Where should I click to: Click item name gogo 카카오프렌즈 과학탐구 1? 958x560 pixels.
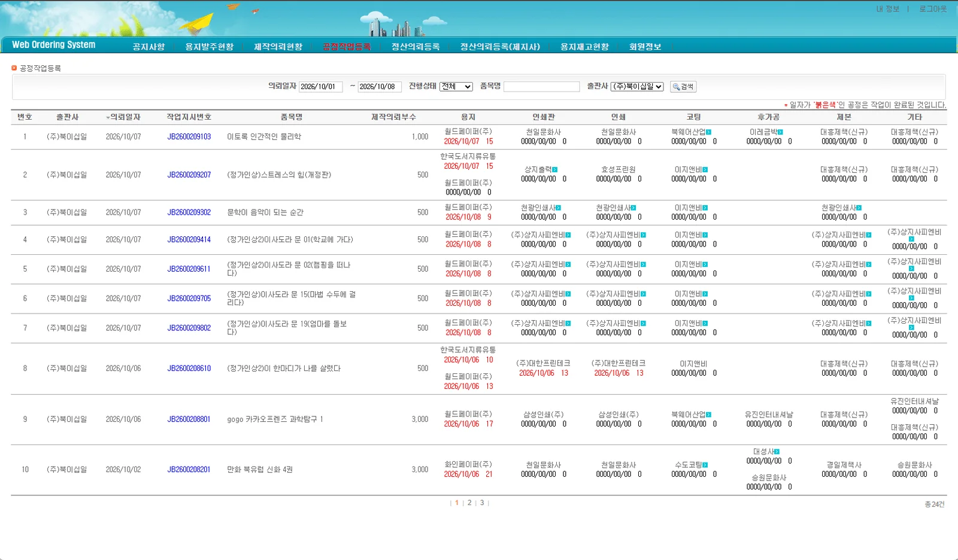pos(275,419)
